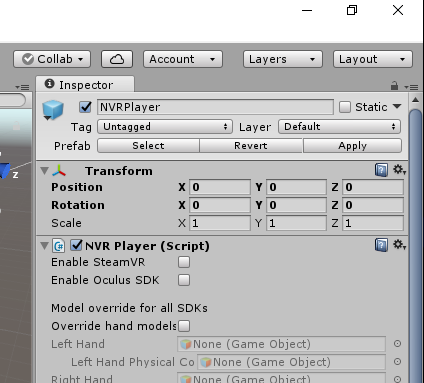
Task: Open the Layer dropdown showing Default
Action: pyautogui.click(x=339, y=127)
